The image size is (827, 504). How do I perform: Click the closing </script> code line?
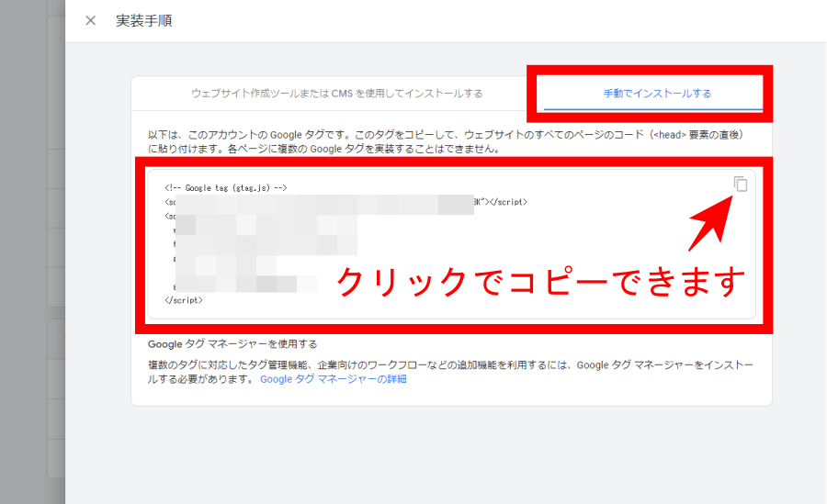click(184, 300)
